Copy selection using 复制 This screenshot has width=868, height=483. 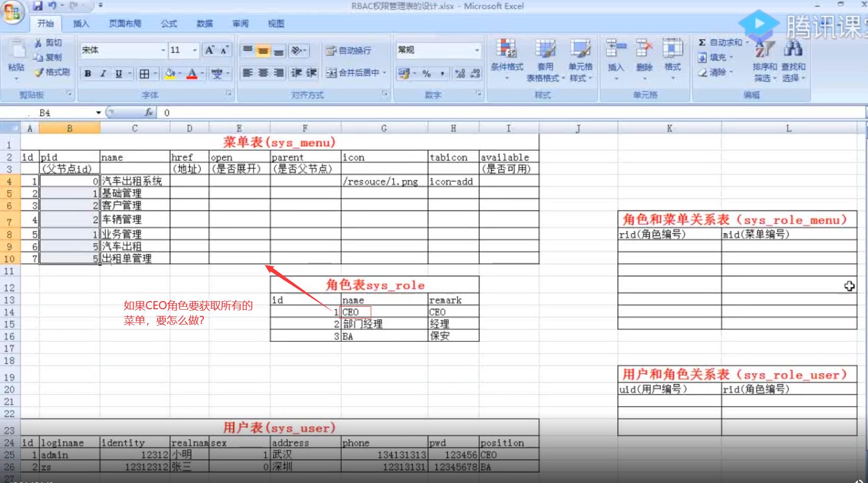(48, 57)
